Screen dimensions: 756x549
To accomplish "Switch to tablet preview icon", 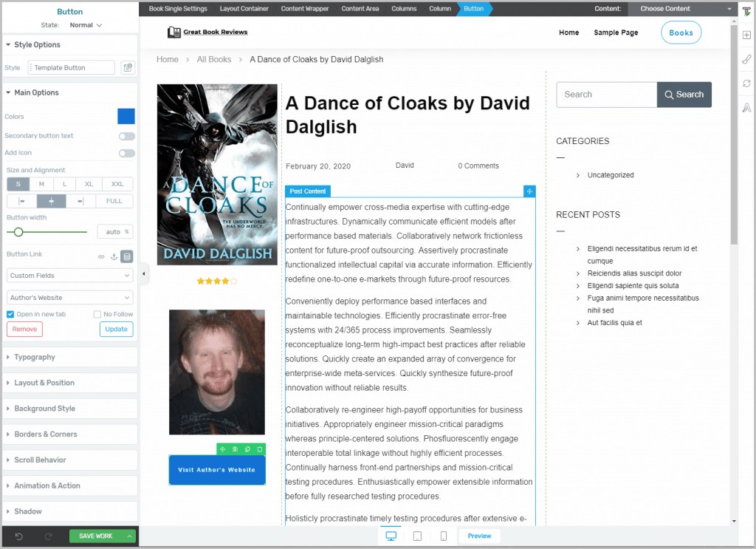I will point(417,536).
